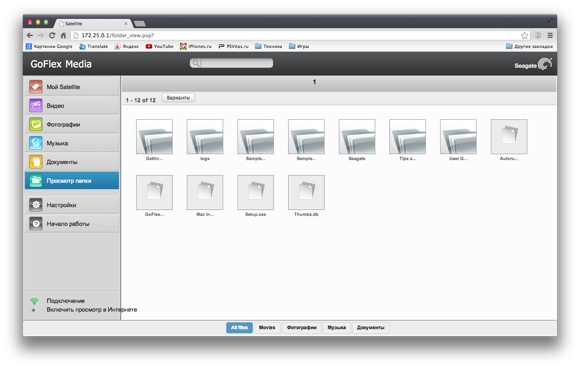Click the green Wi-Fi connection icon
The width and height of the screenshot is (580, 368).
34,301
